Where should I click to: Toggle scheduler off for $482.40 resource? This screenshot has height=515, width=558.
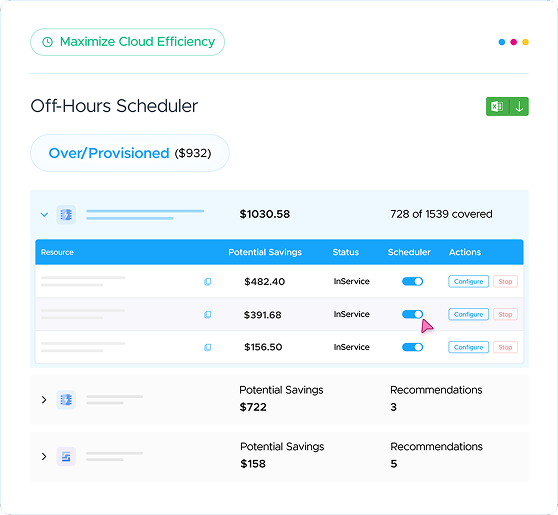412,282
